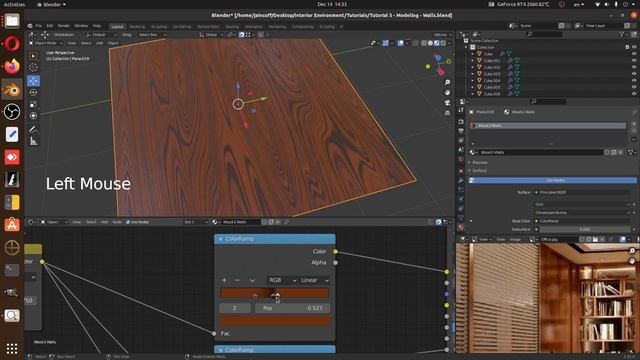Toggle camera view icon in viewport

pos(447,102)
